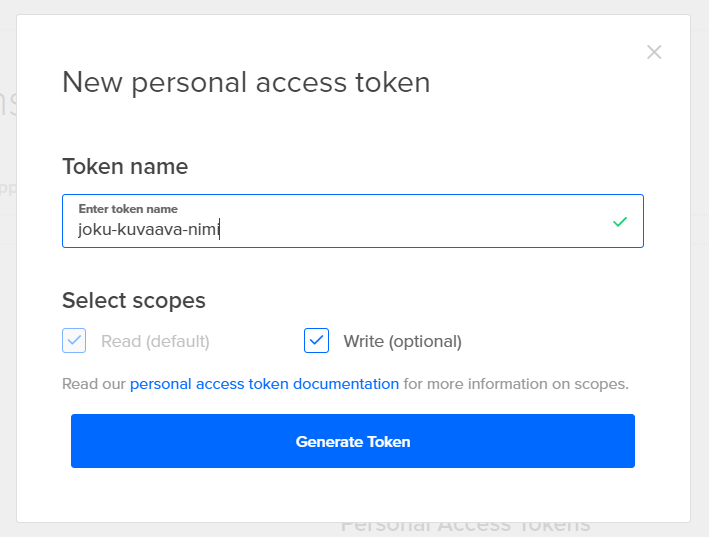Screen dimensions: 709x537
Task: Click the New personal access token heading
Action: (246, 82)
